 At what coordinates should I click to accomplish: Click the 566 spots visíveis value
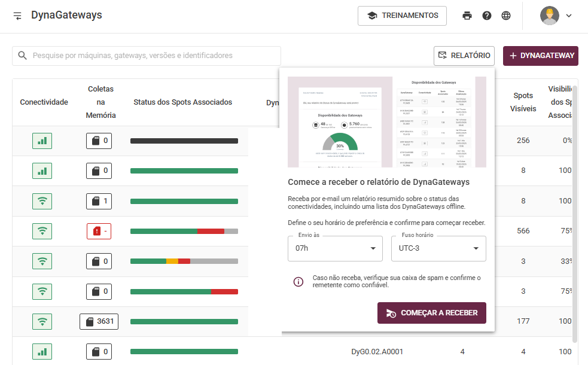pyautogui.click(x=523, y=231)
